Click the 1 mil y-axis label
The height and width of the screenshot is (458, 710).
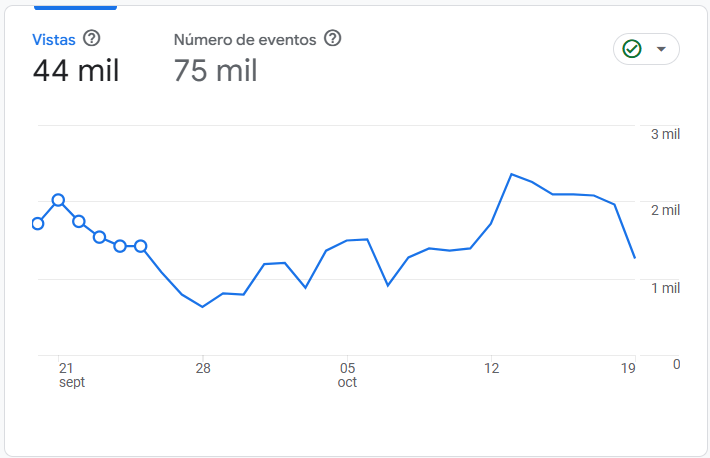point(665,288)
